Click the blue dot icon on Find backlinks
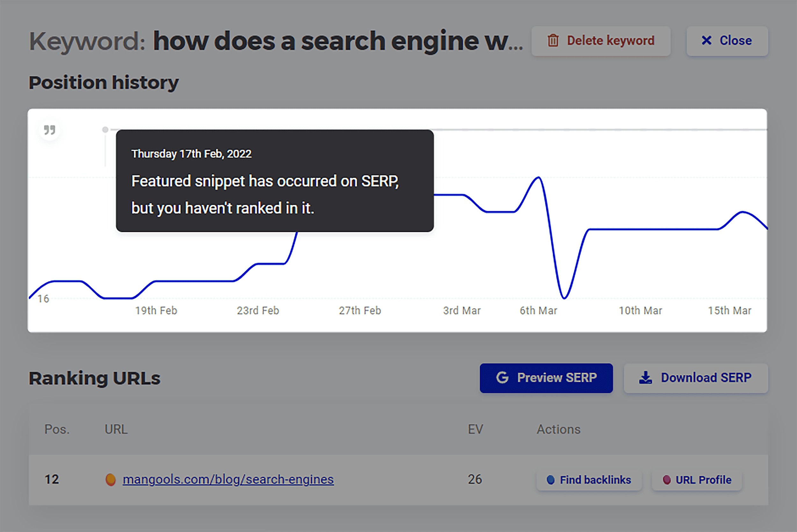The height and width of the screenshot is (532, 797). [550, 480]
